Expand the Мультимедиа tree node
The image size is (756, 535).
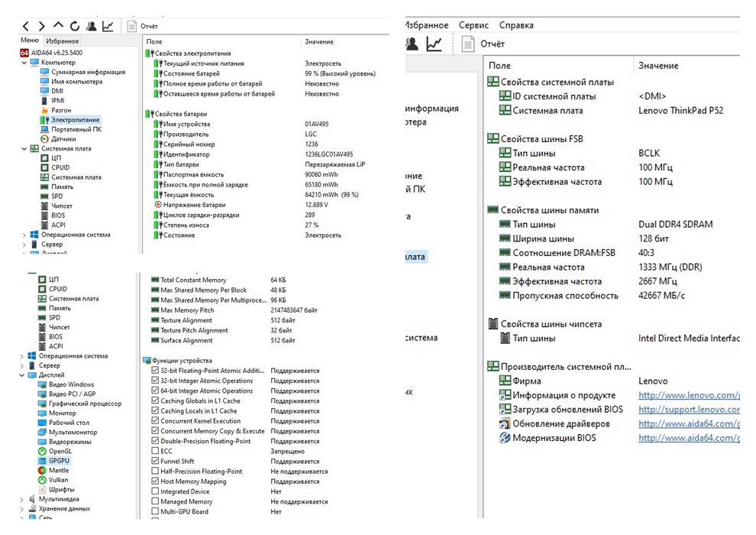[22, 499]
